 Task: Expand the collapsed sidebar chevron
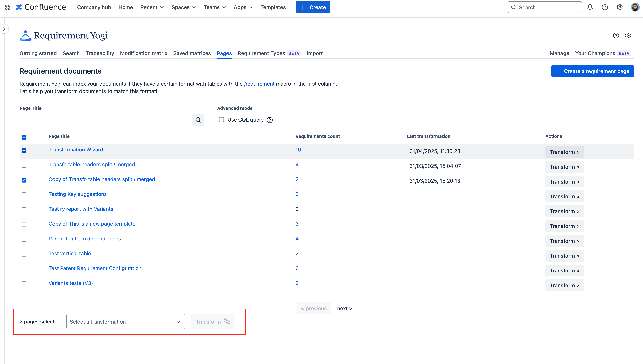pyautogui.click(x=4, y=29)
